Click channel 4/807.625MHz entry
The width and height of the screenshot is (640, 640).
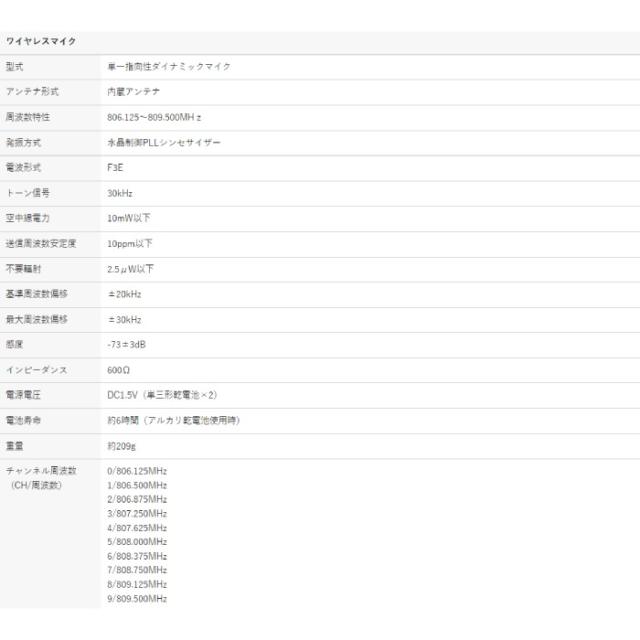pyautogui.click(x=137, y=528)
